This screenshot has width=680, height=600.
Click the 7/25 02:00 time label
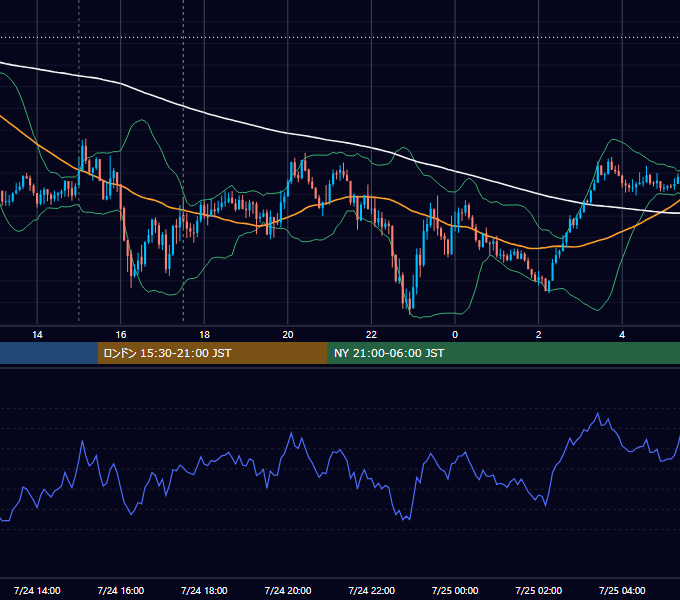coord(539,591)
